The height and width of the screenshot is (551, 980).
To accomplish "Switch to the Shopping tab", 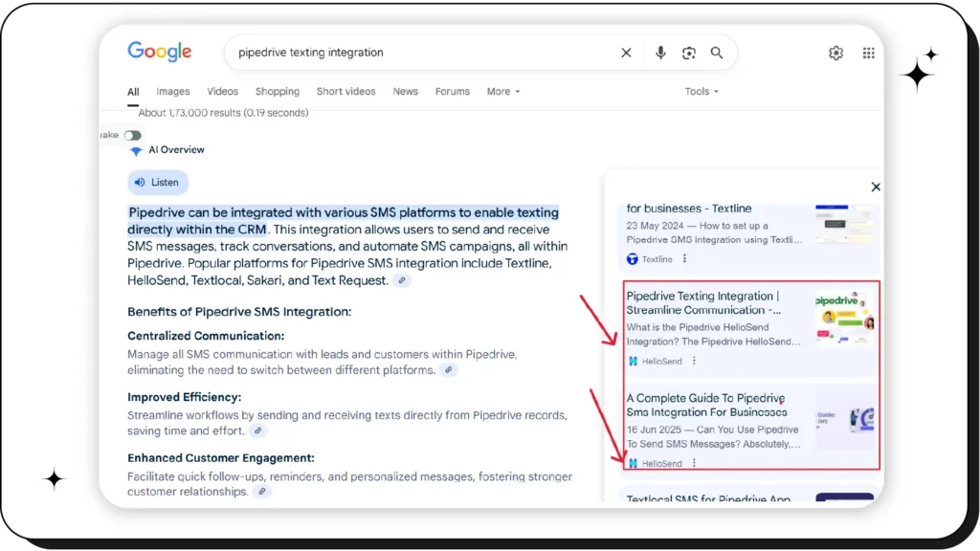I will 278,91.
